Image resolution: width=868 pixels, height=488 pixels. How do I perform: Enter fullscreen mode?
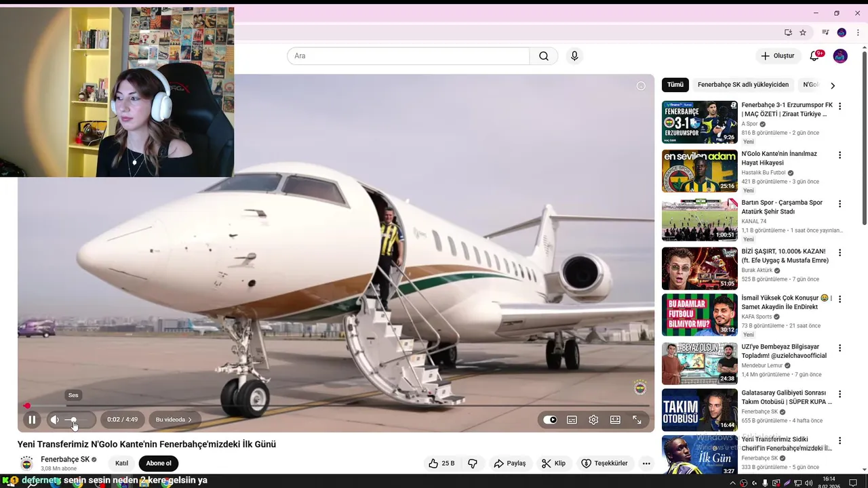point(637,420)
